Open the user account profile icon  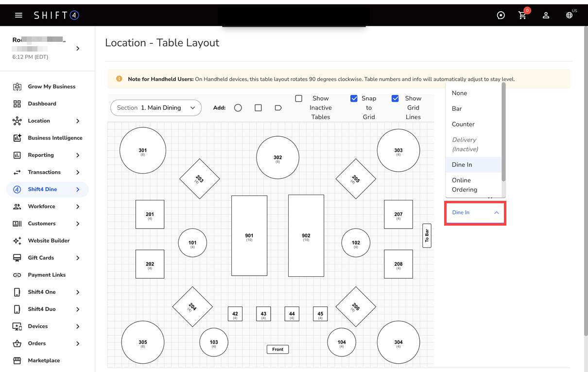(x=546, y=15)
